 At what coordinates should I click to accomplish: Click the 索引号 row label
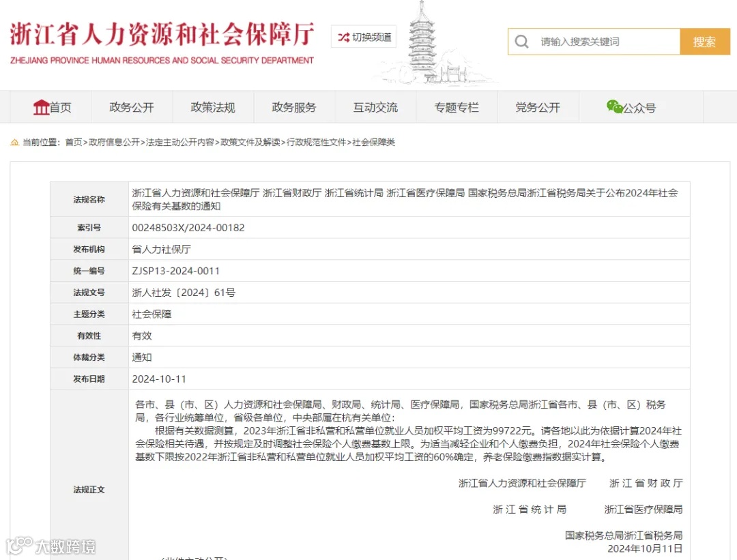tap(89, 228)
